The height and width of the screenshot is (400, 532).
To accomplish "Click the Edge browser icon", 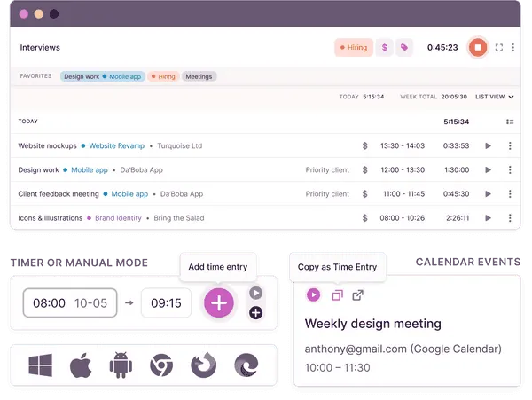I will [246, 365].
